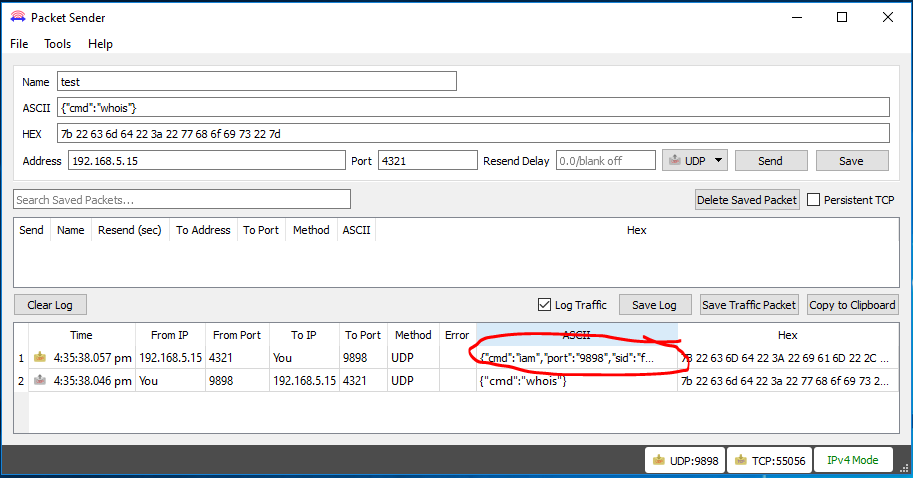Image resolution: width=913 pixels, height=478 pixels.
Task: Toggle the IPv4 Mode button
Action: (x=853, y=460)
